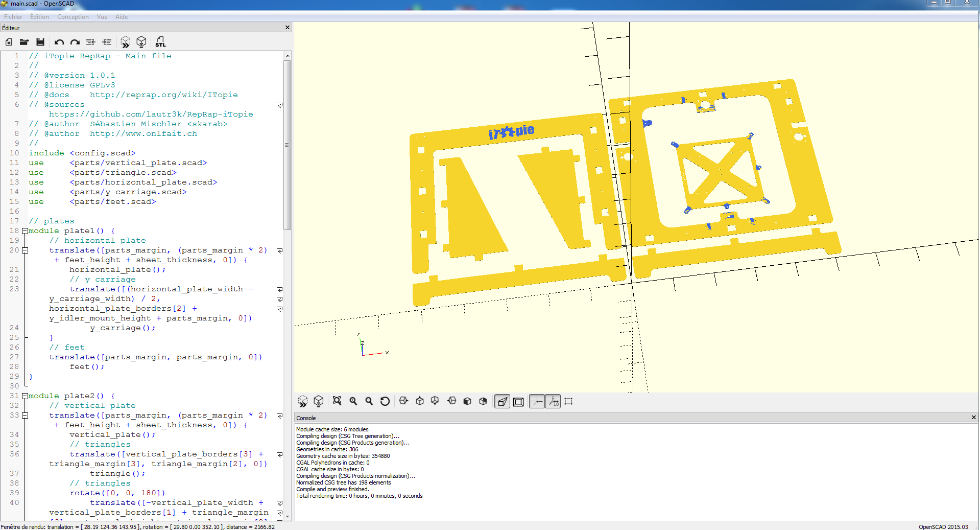Click the 'Fenêtre de rendu' status bar text
Viewport: 980px width, 530px height.
[x=138, y=527]
